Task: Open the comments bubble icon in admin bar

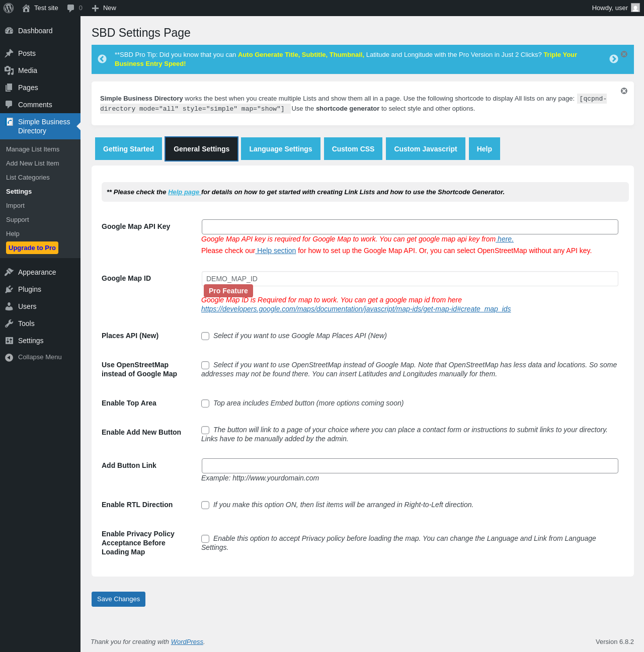Action: pos(70,8)
